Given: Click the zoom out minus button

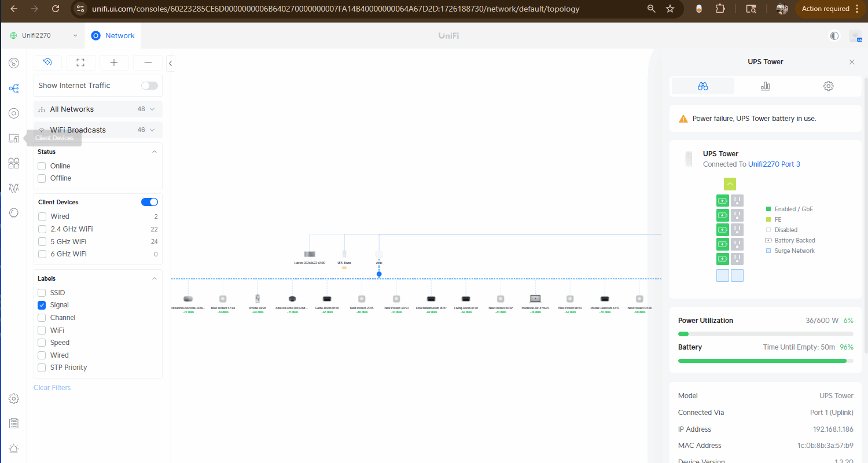Looking at the screenshot, I should [148, 63].
